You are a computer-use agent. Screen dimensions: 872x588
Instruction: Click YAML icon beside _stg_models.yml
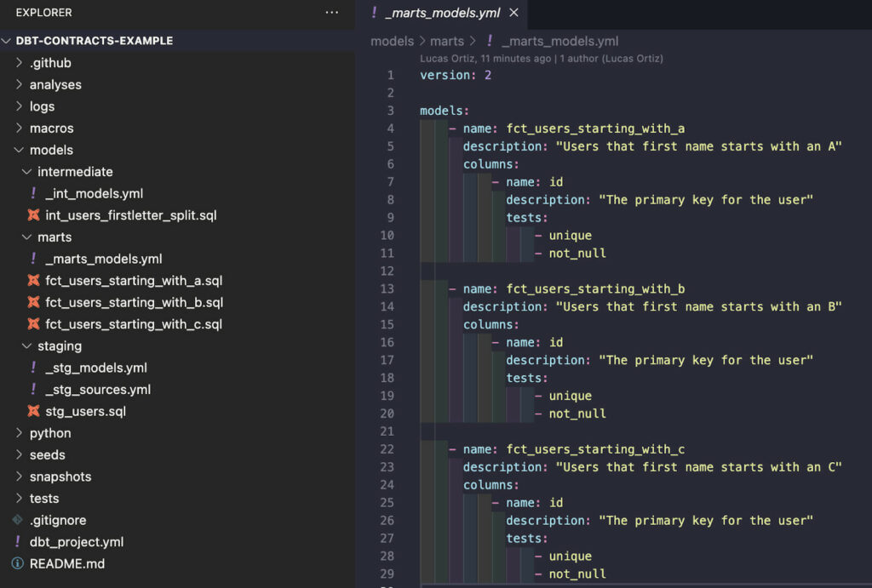coord(33,367)
